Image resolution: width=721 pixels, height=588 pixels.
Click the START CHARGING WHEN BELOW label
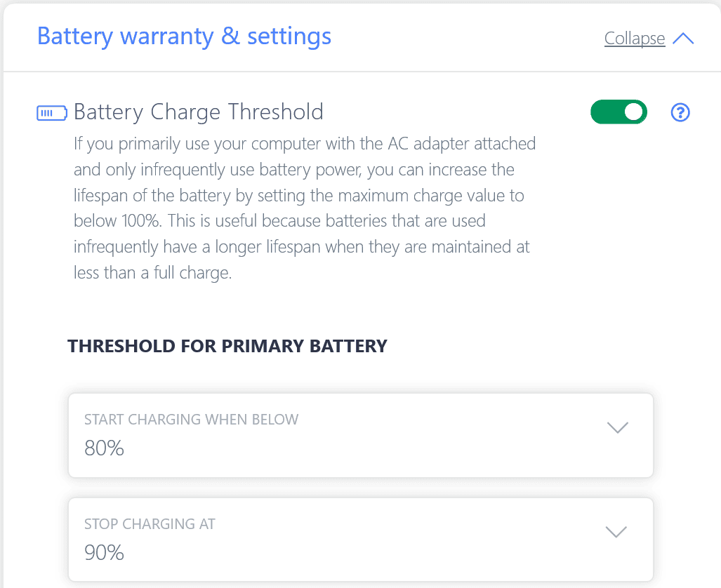click(191, 420)
